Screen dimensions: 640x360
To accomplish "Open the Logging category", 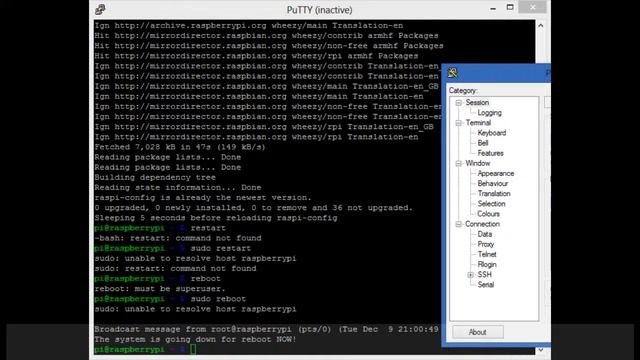I will [x=489, y=113].
